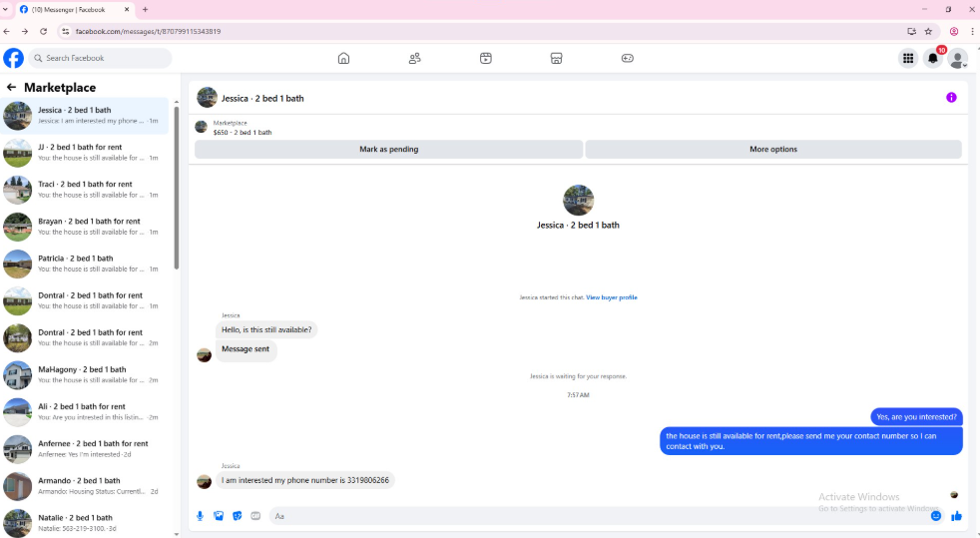Open conversation information purple icon
The image size is (980, 538).
tap(951, 98)
